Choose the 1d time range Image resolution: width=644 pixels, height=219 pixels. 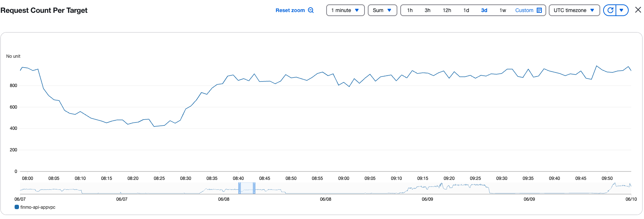tap(466, 10)
